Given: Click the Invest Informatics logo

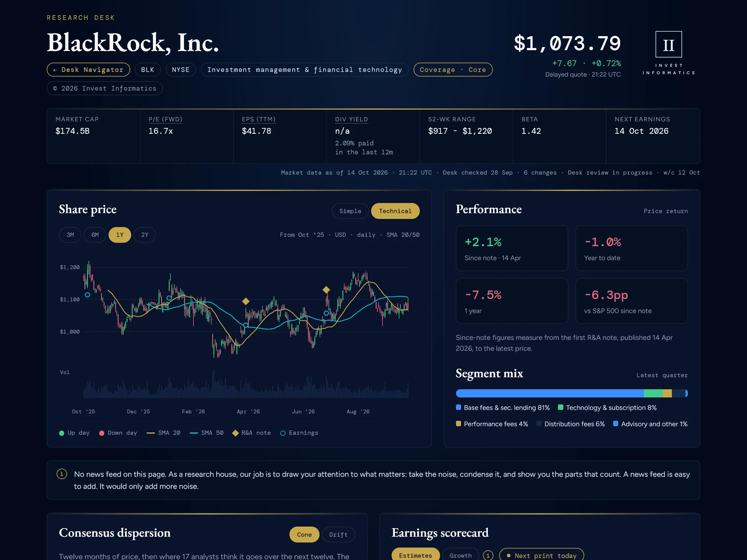Looking at the screenshot, I should point(668,53).
